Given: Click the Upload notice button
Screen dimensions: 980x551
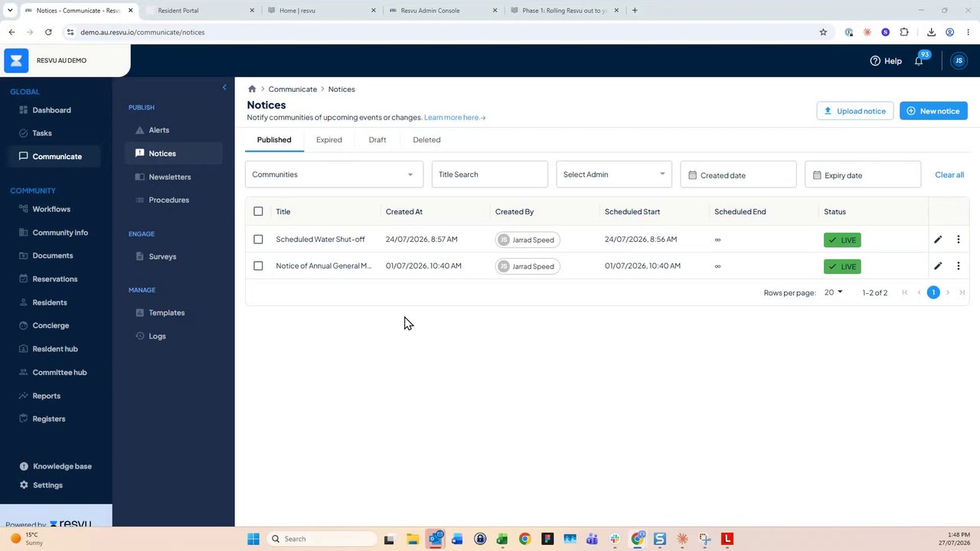Looking at the screenshot, I should click(x=854, y=111).
